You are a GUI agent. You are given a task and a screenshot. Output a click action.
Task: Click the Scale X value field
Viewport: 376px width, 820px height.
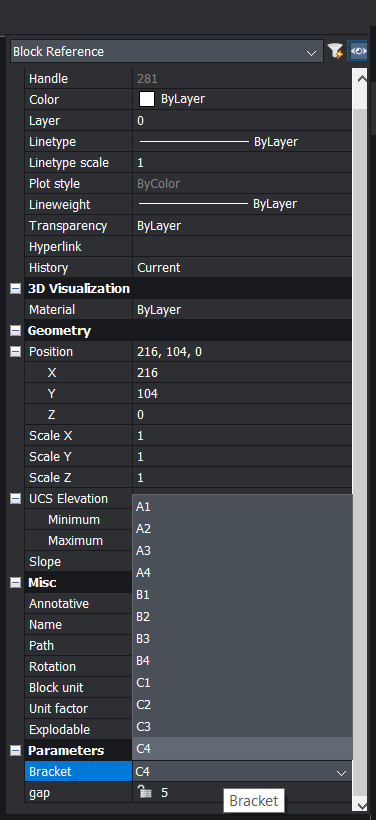242,435
